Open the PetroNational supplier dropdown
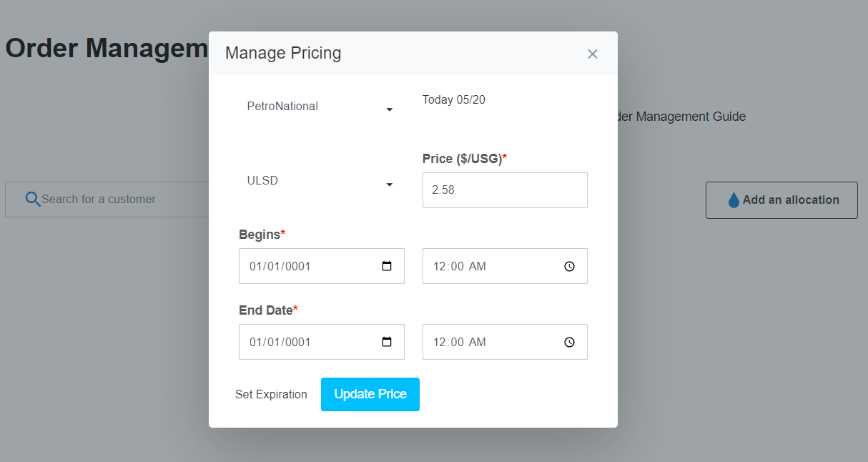The width and height of the screenshot is (868, 462). [322, 106]
